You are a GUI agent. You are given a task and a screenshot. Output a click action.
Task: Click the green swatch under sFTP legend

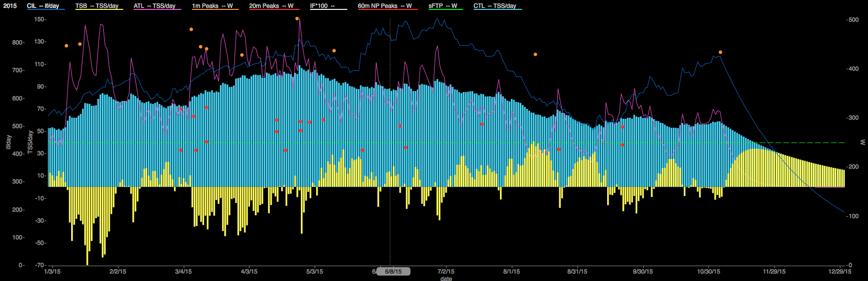click(446, 10)
